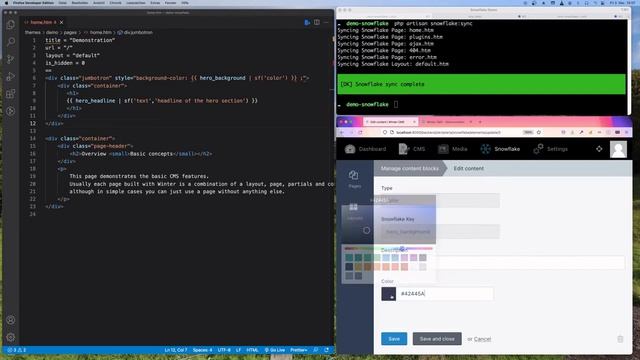Screen dimensions: 640x360
Task: Click the Color preview swatch beside #42445A
Action: coord(389,294)
